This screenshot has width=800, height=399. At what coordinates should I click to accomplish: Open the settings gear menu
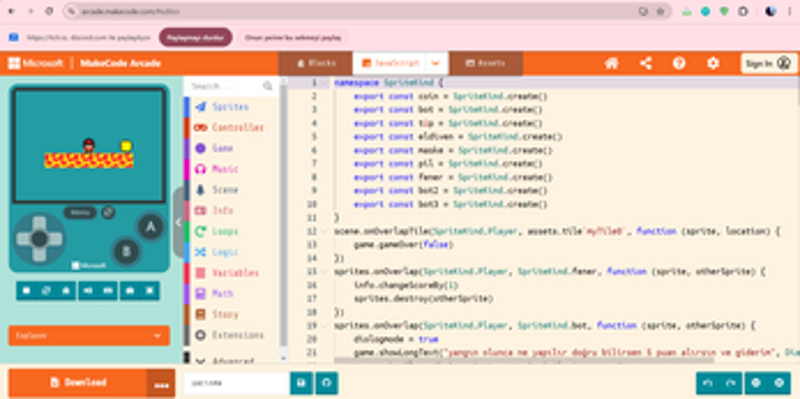tap(713, 63)
